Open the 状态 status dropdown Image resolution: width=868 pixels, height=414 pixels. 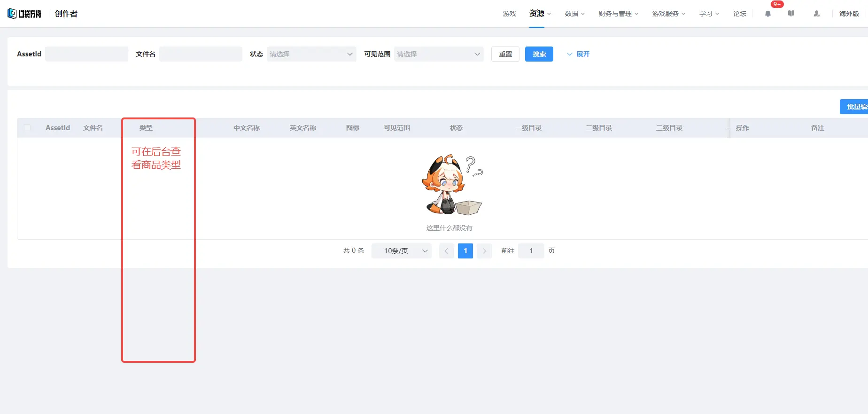[311, 54]
